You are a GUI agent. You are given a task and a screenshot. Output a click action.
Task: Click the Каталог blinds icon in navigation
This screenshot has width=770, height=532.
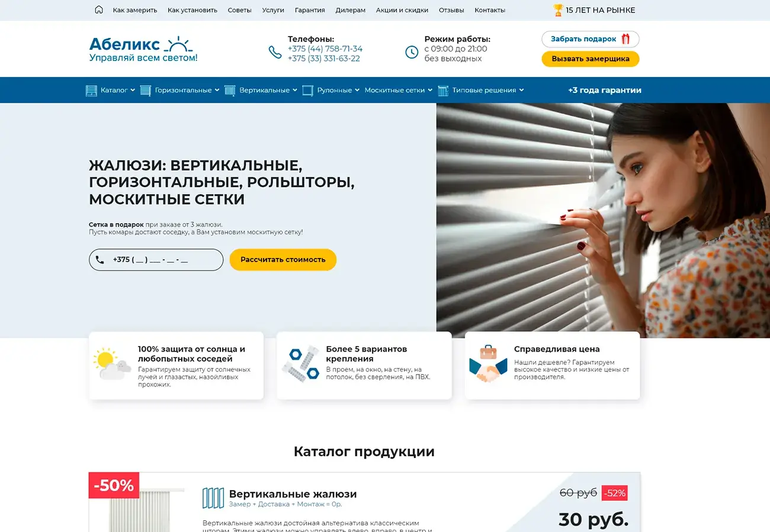pos(91,91)
